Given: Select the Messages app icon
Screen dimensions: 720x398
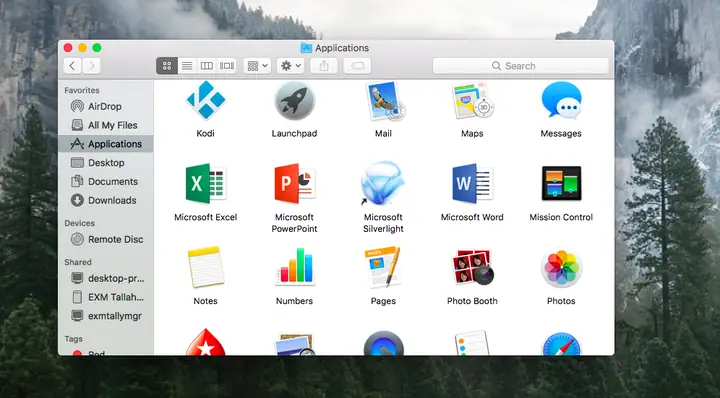Looking at the screenshot, I should [x=561, y=100].
